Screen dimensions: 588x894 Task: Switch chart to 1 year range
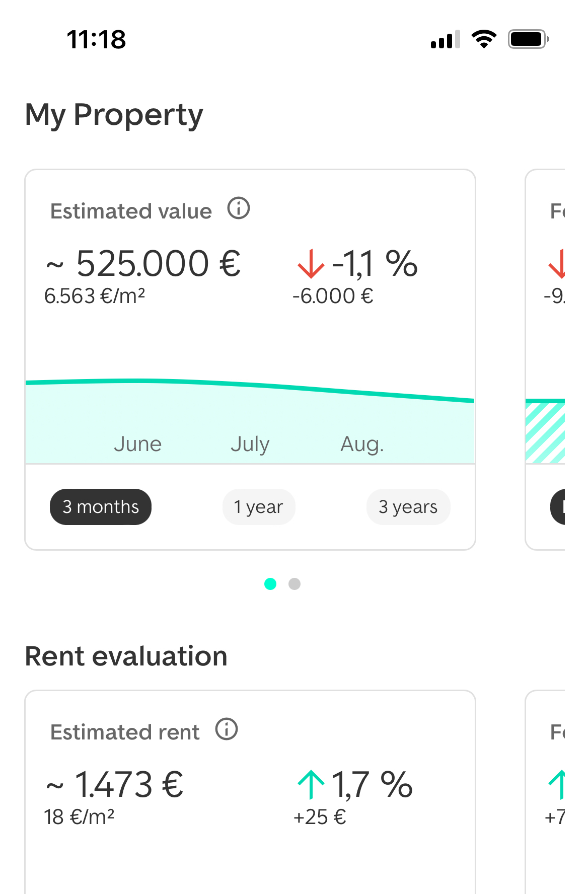point(258,507)
